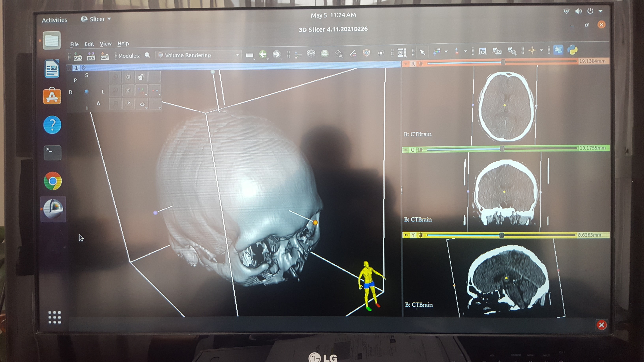Click the Show Applications grid button
Image resolution: width=644 pixels, height=362 pixels.
tap(54, 317)
